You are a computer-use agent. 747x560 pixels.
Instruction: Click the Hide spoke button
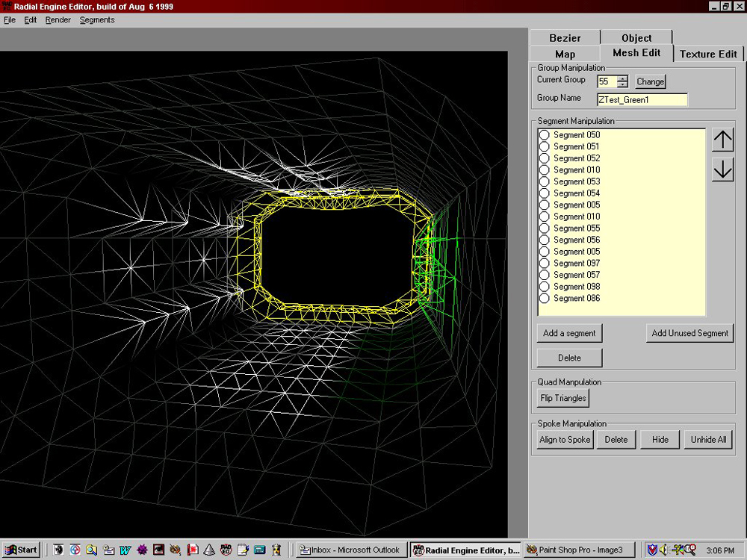(x=660, y=440)
